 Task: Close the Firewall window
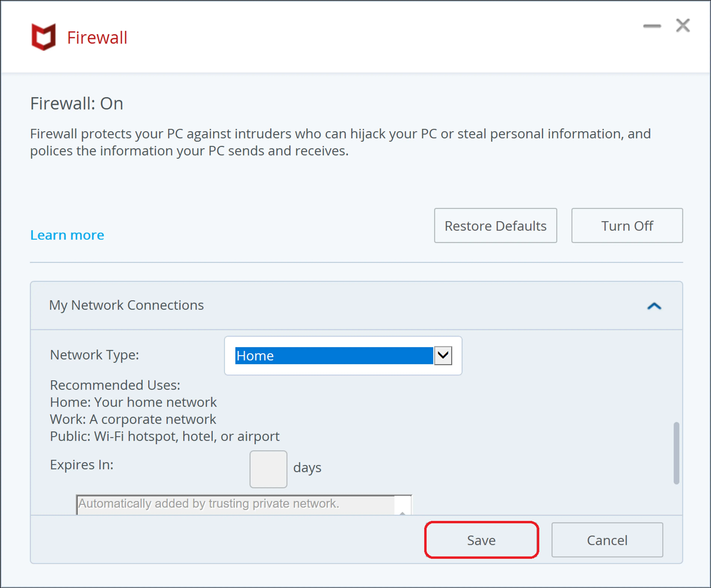pyautogui.click(x=682, y=26)
